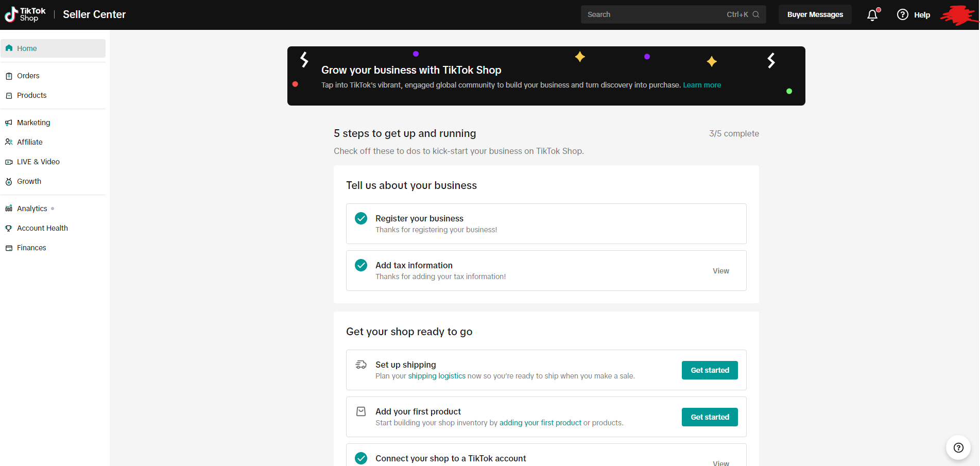Click the Set up shipping title

coord(406,365)
